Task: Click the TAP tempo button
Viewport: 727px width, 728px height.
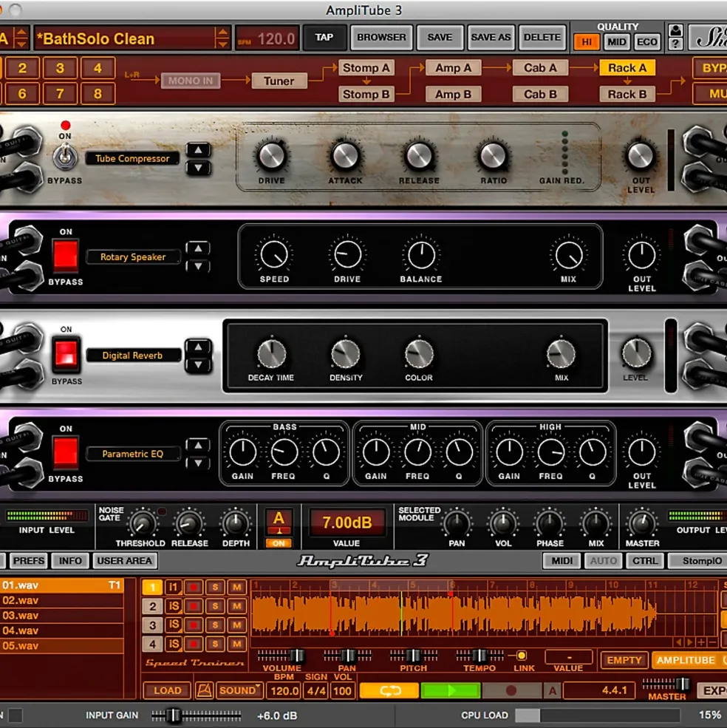Action: coord(324,37)
